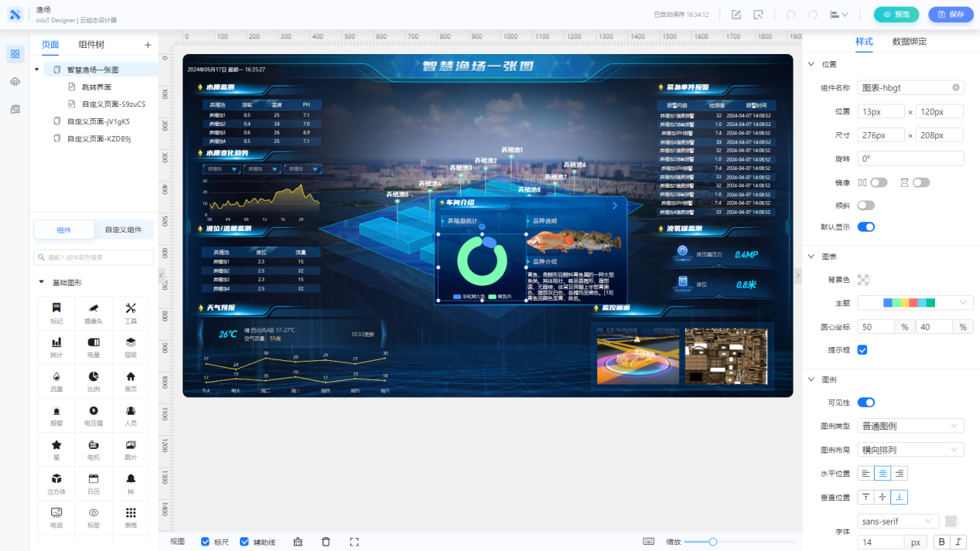Collapse the 基础图形 component group
The image size is (980, 551).
[42, 282]
